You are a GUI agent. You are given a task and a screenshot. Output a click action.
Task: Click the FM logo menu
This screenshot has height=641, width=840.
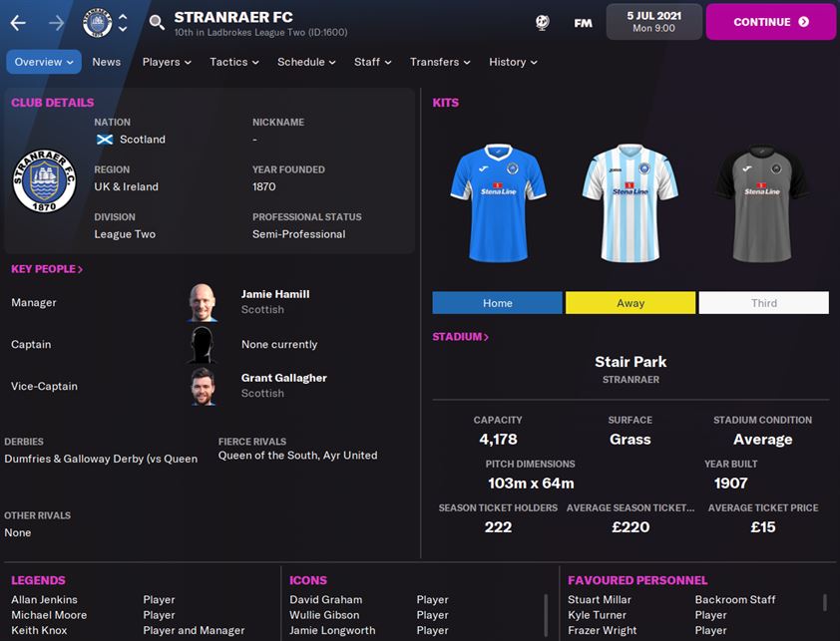click(583, 23)
